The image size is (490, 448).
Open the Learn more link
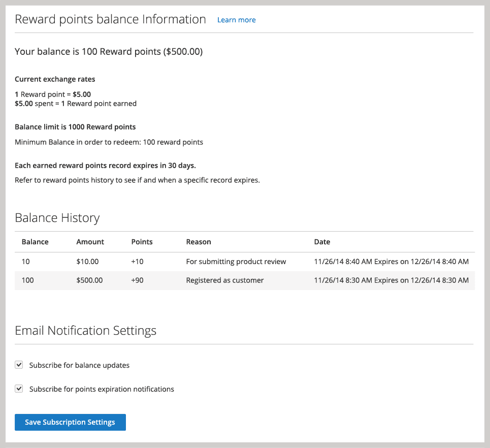pos(236,20)
